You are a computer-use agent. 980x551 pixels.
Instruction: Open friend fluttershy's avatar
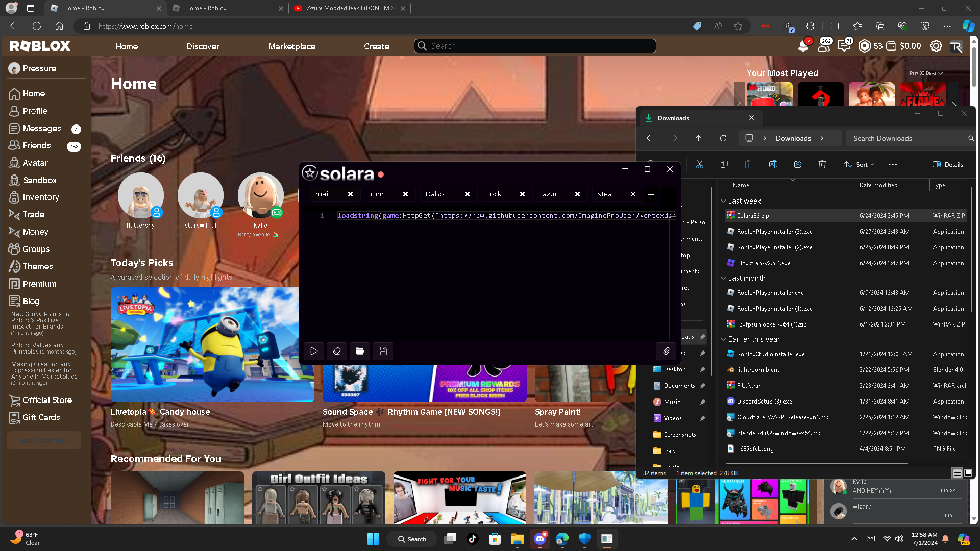140,195
